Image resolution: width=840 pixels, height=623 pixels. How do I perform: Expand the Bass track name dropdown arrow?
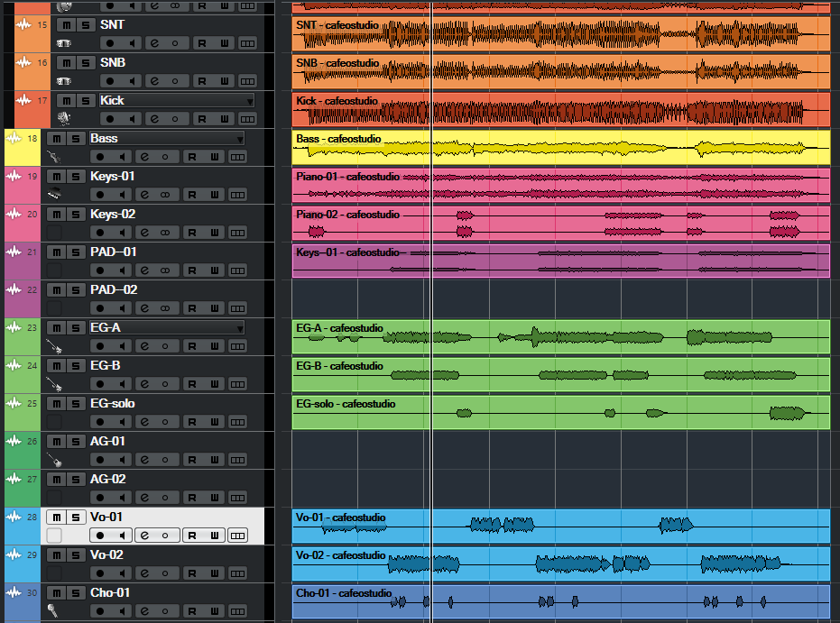[x=239, y=139]
